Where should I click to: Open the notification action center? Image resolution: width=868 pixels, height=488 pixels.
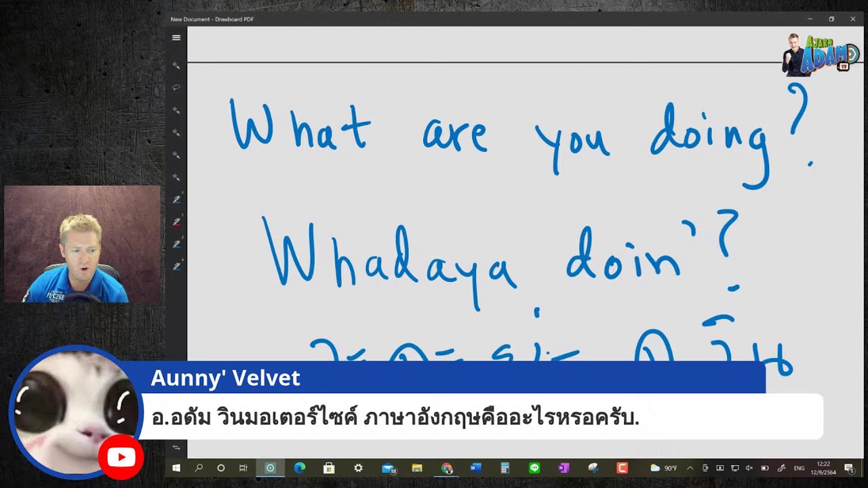[x=849, y=468]
